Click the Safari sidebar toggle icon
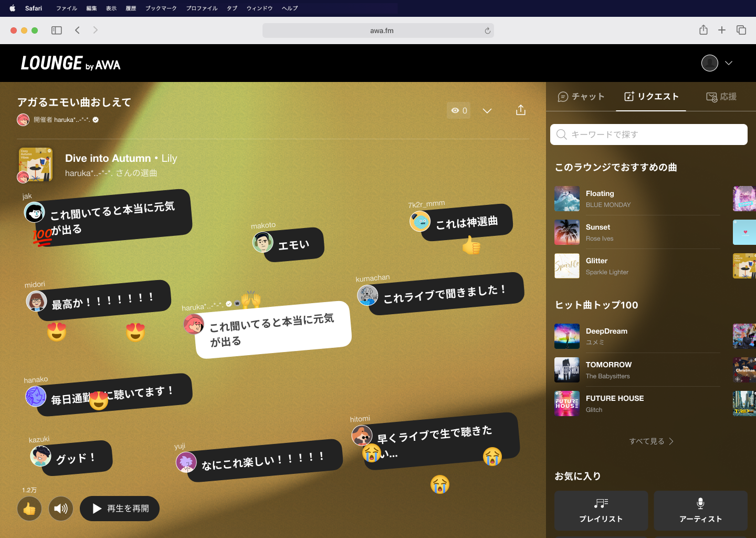This screenshot has width=756, height=538. (x=57, y=30)
